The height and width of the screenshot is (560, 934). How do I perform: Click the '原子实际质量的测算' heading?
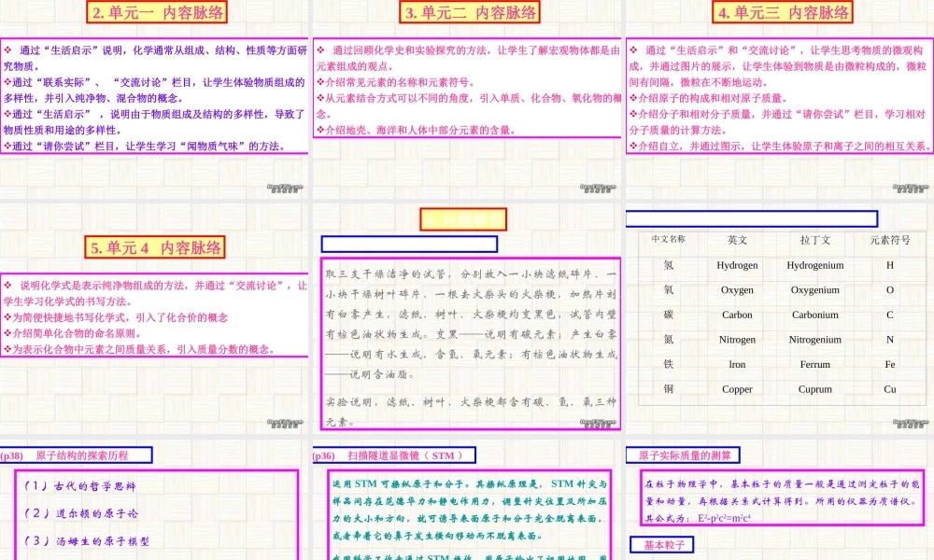tap(683, 455)
